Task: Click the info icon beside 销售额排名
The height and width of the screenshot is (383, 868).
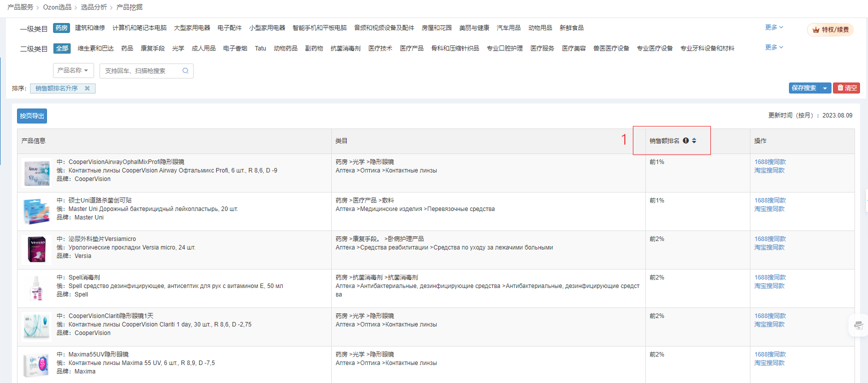Action: pos(686,141)
